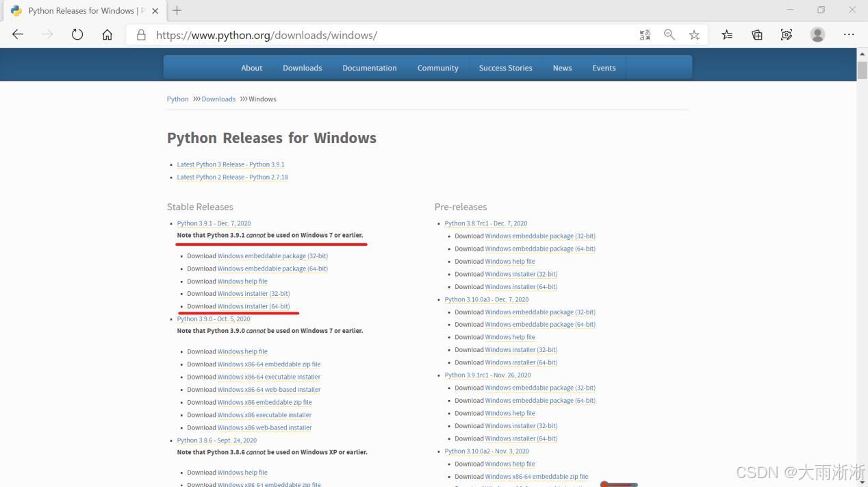The width and height of the screenshot is (868, 487).
Task: Download 3.9.1rc1 Windows embeddable package (32-bit)
Action: pyautogui.click(x=540, y=388)
